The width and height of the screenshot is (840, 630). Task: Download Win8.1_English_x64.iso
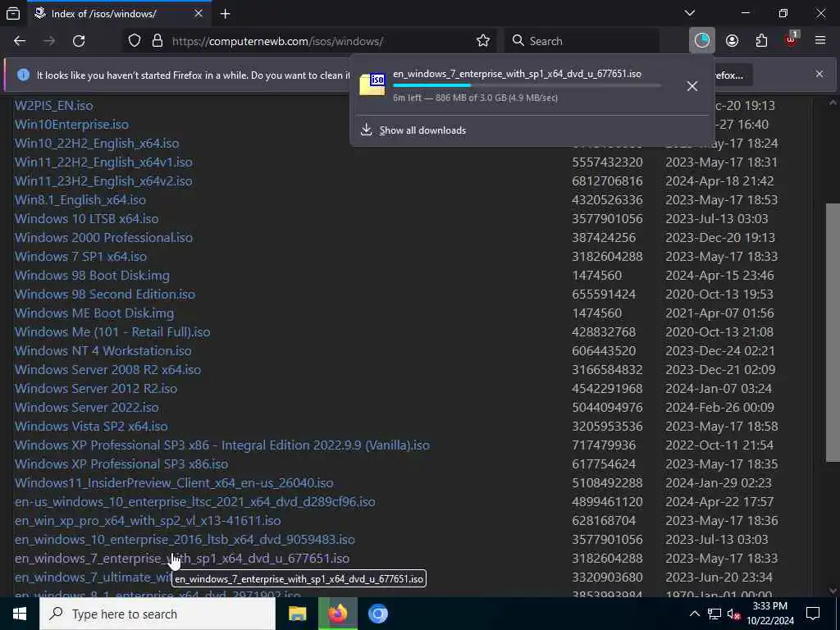(x=80, y=200)
